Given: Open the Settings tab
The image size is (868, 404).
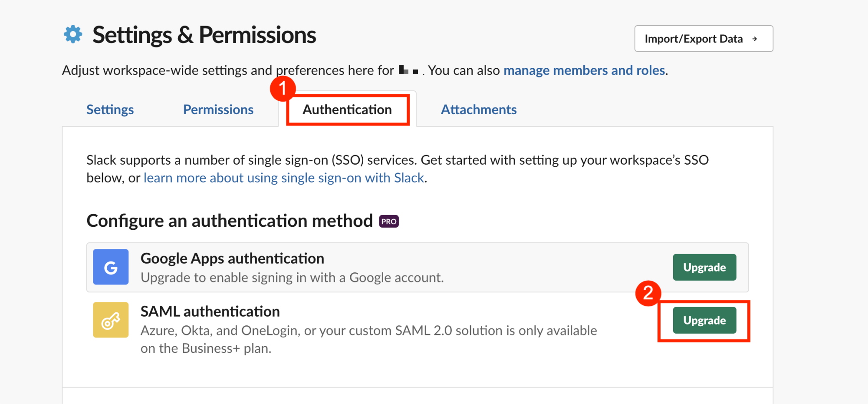Looking at the screenshot, I should click(x=110, y=109).
